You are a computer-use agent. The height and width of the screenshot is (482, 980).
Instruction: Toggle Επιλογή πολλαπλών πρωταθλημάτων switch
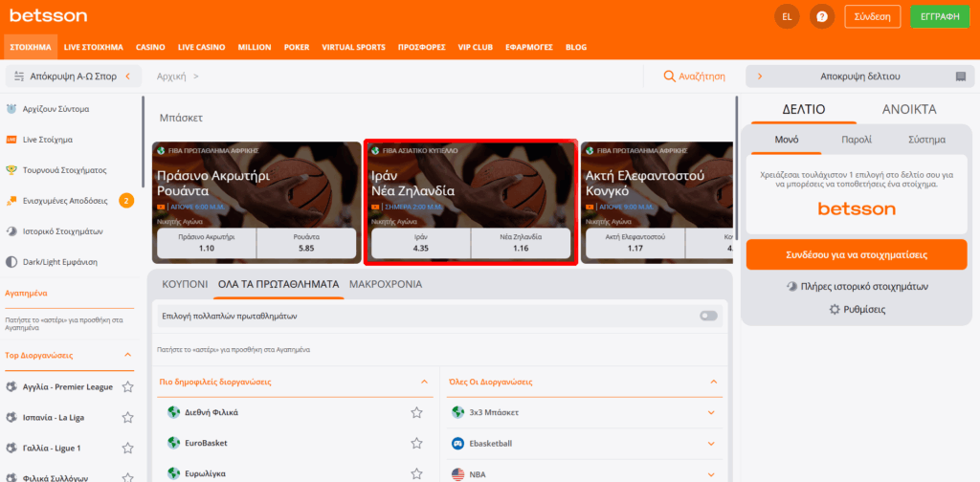point(709,316)
